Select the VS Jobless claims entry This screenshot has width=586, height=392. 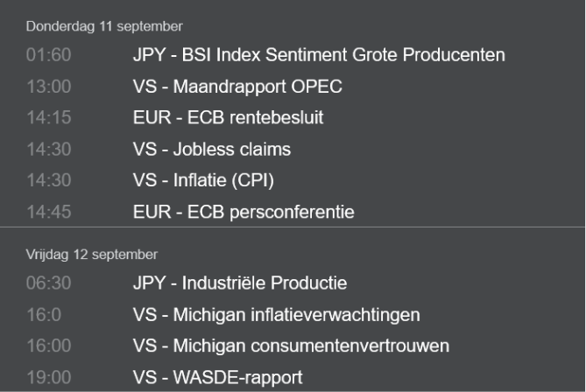pyautogui.click(x=211, y=150)
